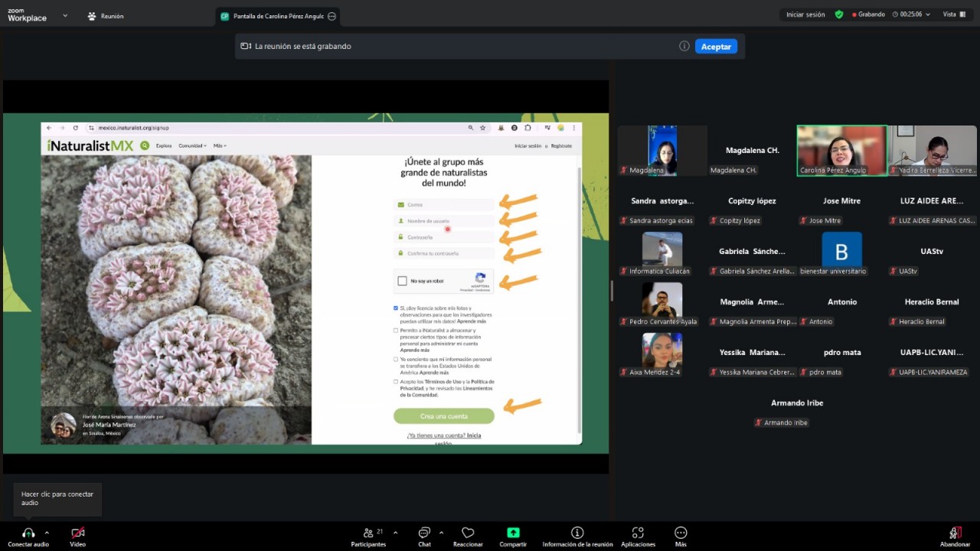Viewport: 980px width, 551px height.
Task: Click the UAStv participant name
Action: [932, 251]
